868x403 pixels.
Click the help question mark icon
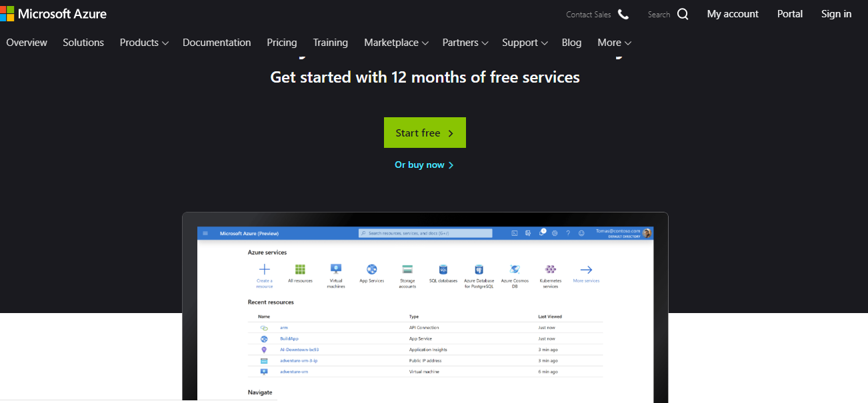tap(568, 233)
